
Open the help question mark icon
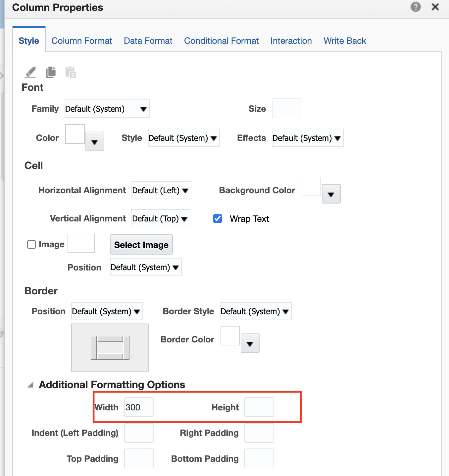[416, 7]
